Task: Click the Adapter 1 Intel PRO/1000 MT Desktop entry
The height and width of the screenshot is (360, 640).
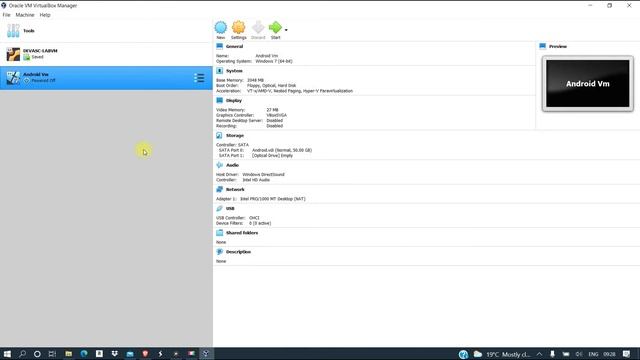Action: [x=273, y=199]
